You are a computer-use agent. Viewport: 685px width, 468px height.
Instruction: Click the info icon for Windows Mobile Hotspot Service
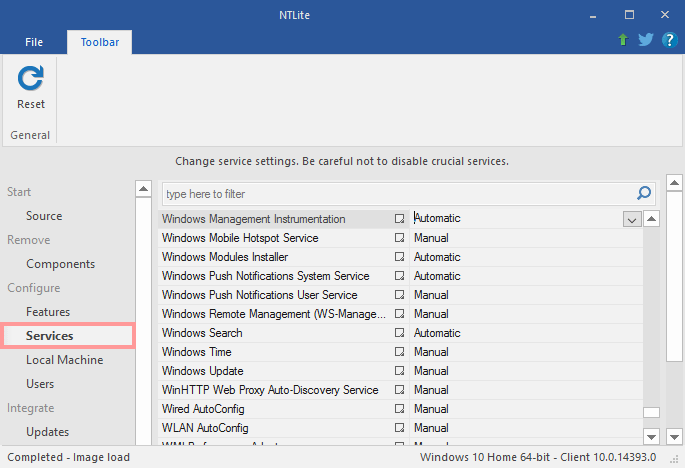click(x=399, y=238)
